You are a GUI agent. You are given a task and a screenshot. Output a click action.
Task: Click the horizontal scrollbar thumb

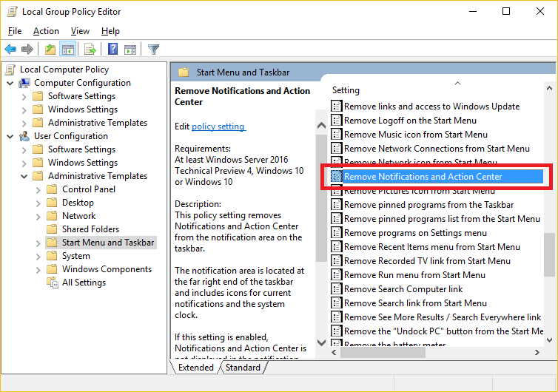point(383,352)
